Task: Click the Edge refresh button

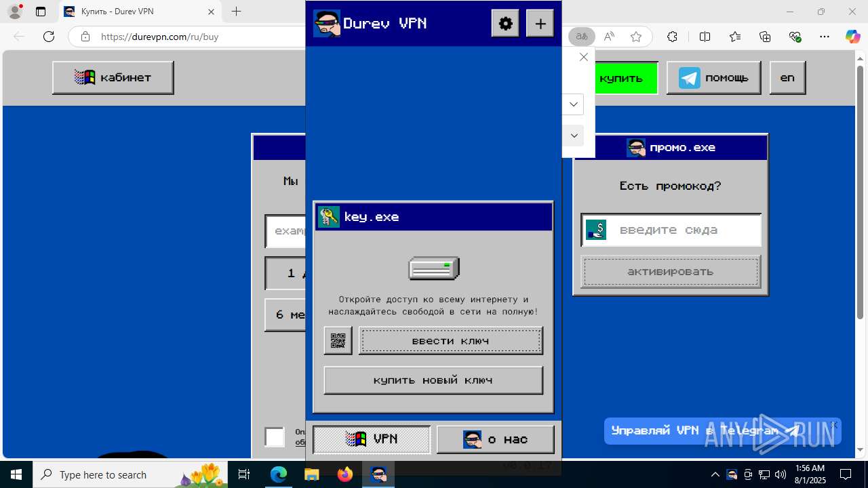Action: click(49, 37)
